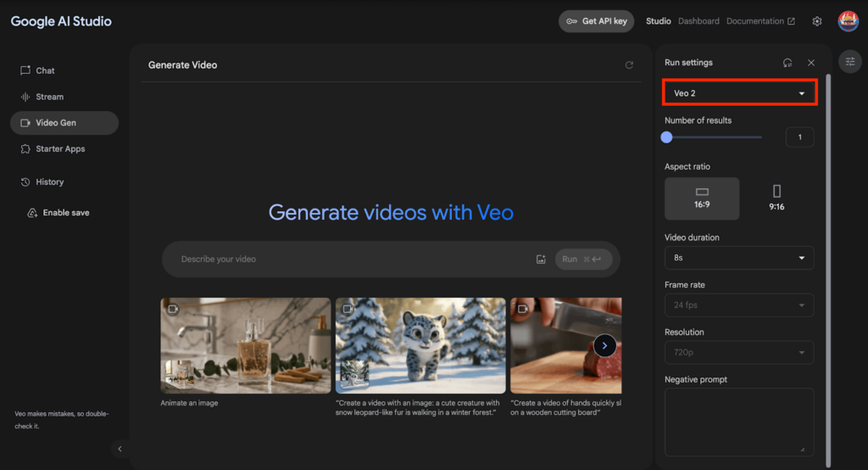
Task: Click the wooden cutting board prompt caption
Action: 565,407
